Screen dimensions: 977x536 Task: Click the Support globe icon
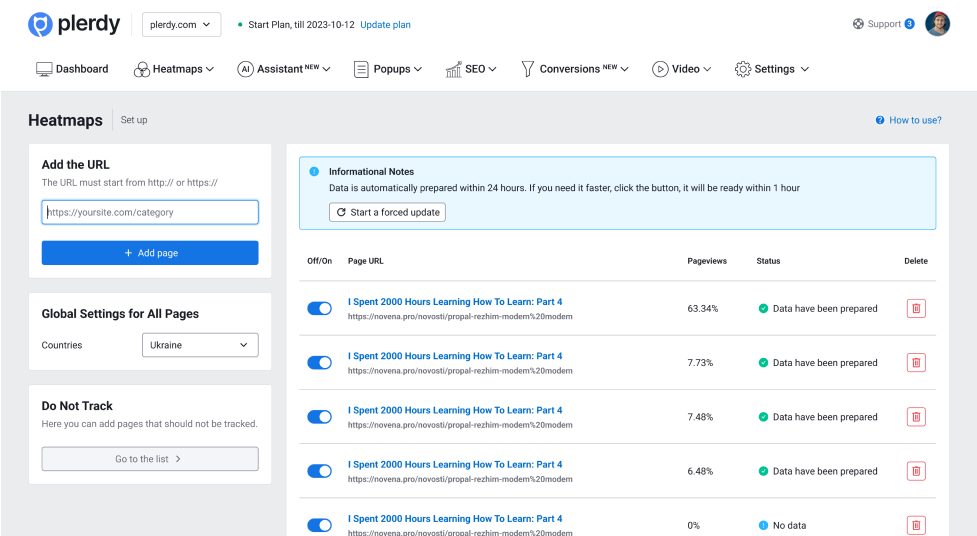858,24
